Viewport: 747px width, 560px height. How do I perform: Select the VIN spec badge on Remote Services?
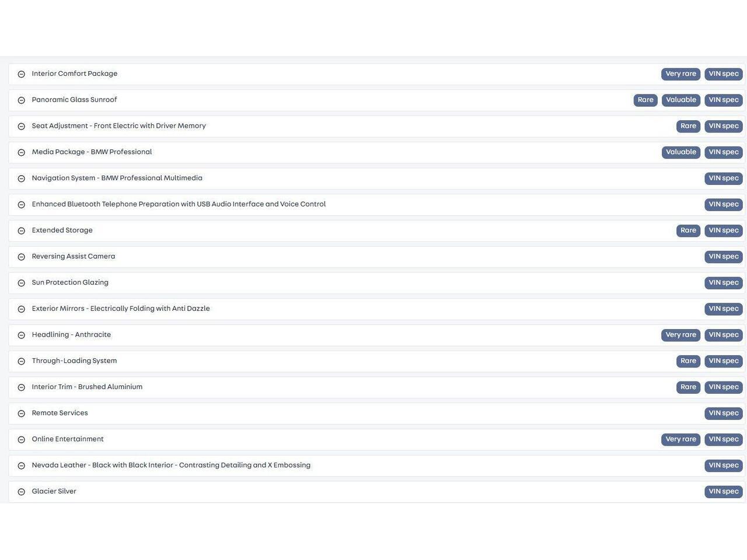pyautogui.click(x=724, y=414)
